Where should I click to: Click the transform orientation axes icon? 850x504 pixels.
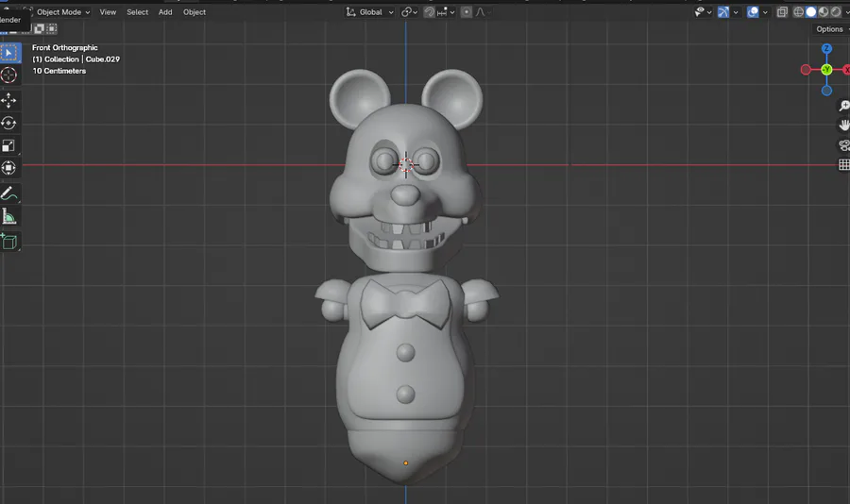(350, 12)
